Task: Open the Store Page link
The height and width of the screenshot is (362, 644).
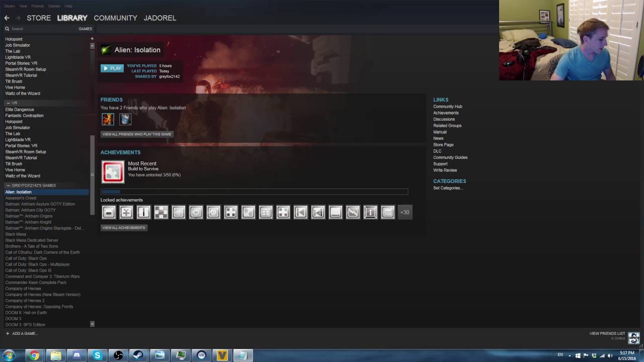Action: point(443,145)
